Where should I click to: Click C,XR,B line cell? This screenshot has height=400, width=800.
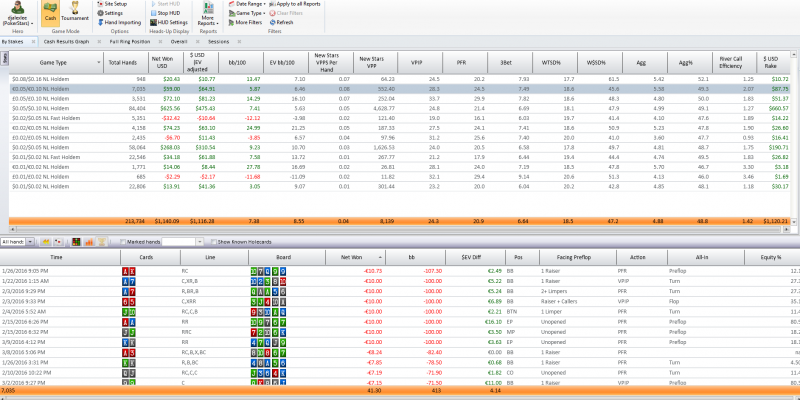(191, 281)
